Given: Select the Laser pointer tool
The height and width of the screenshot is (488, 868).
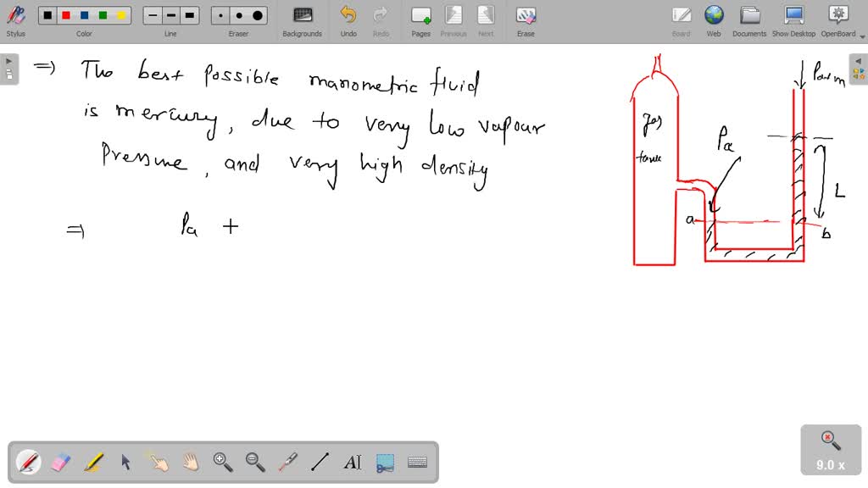Looking at the screenshot, I should (287, 462).
